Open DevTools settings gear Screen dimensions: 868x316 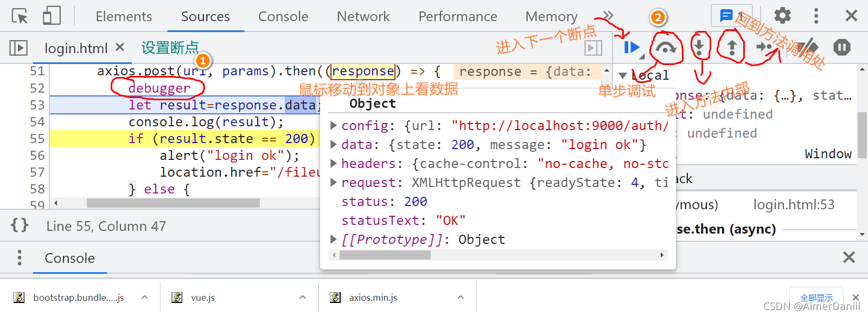pos(782,16)
